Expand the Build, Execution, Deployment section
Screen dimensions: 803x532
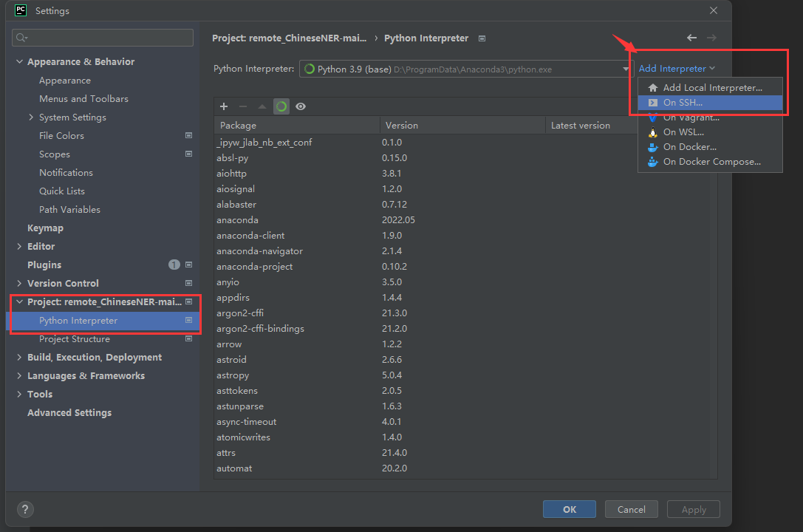tap(20, 358)
